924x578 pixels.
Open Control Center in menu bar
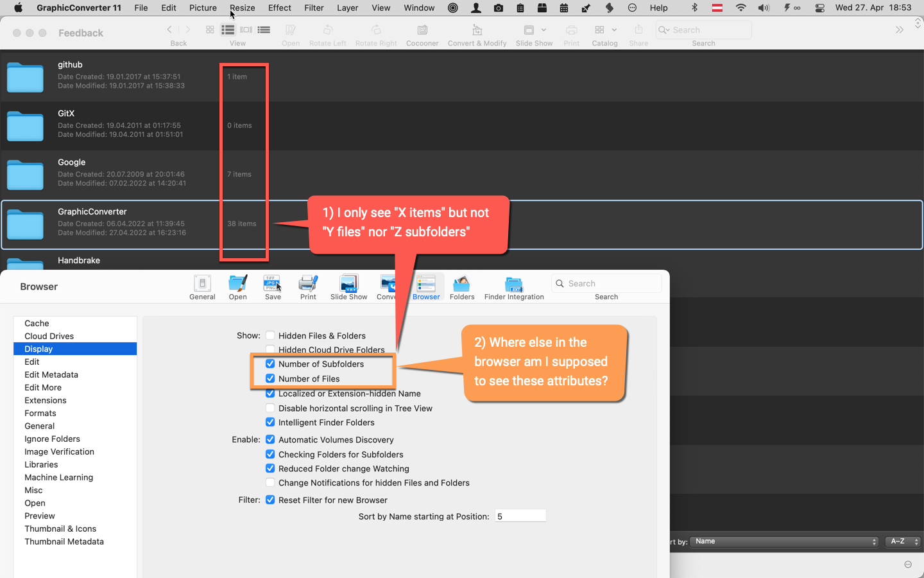click(819, 8)
